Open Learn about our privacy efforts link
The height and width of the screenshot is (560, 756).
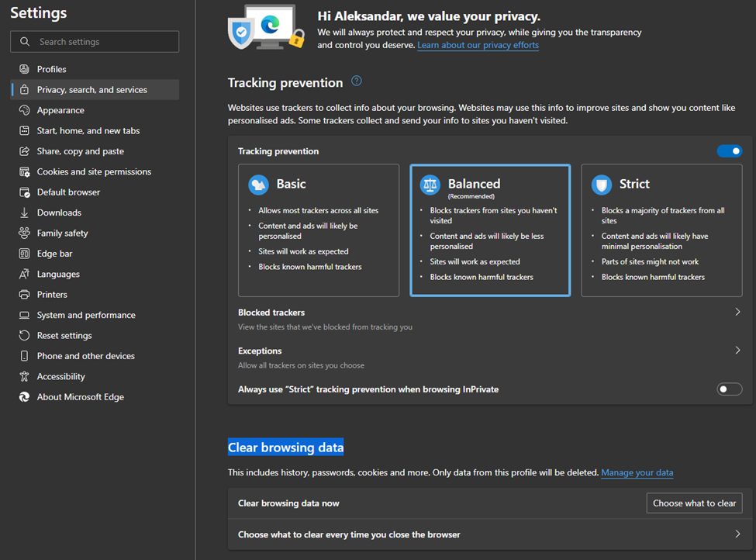click(x=478, y=45)
